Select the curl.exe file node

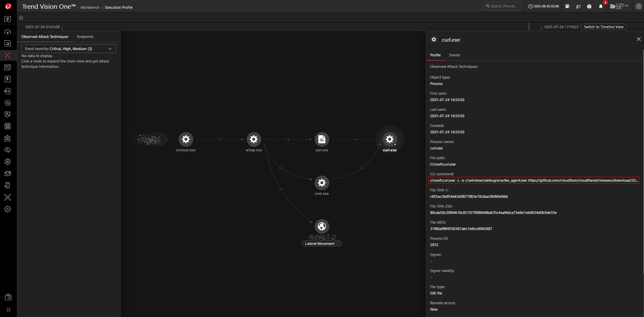322,139
